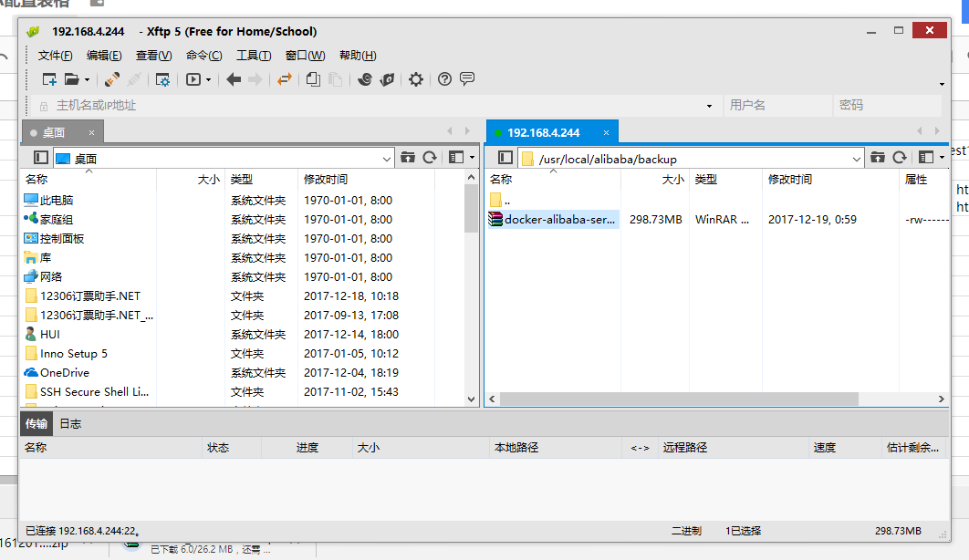
Task: Click the play-box toolbar icon
Action: point(193,79)
